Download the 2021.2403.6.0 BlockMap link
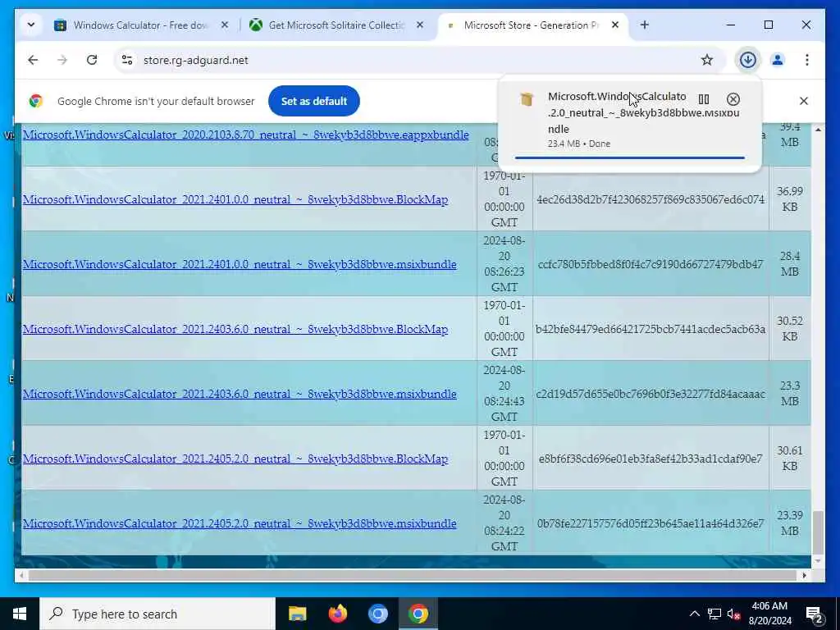Screen dimensions: 840x630 point(235,329)
